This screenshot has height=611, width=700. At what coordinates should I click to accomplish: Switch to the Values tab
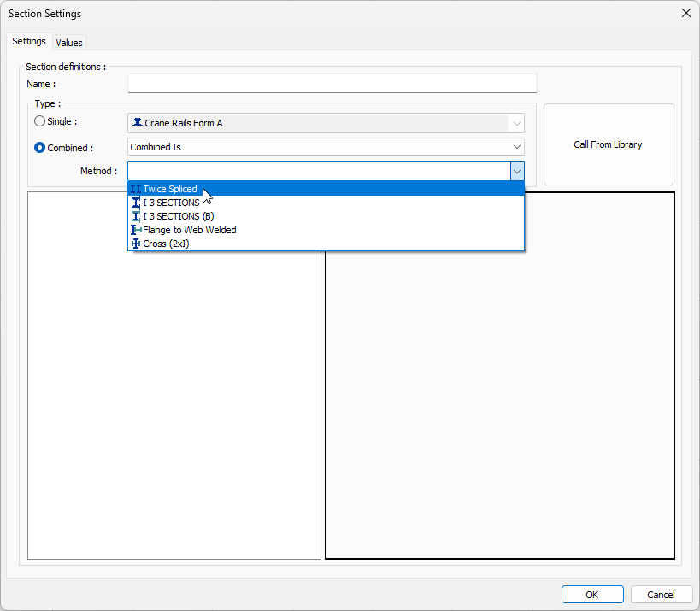[x=69, y=43]
